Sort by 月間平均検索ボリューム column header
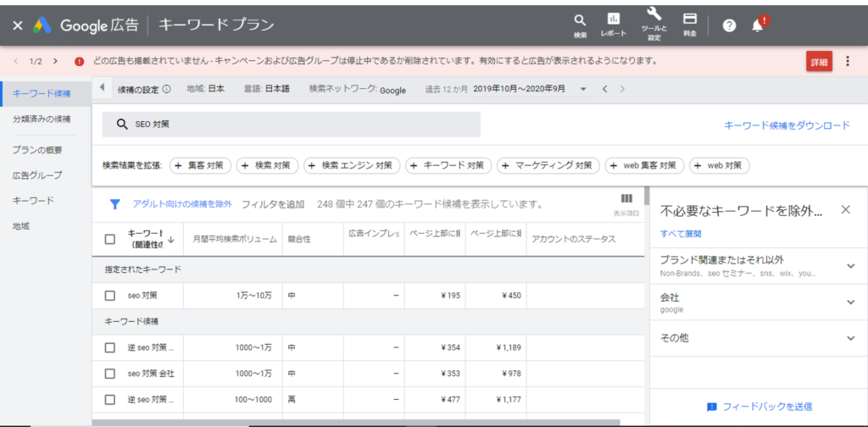This screenshot has width=868, height=427. point(235,240)
